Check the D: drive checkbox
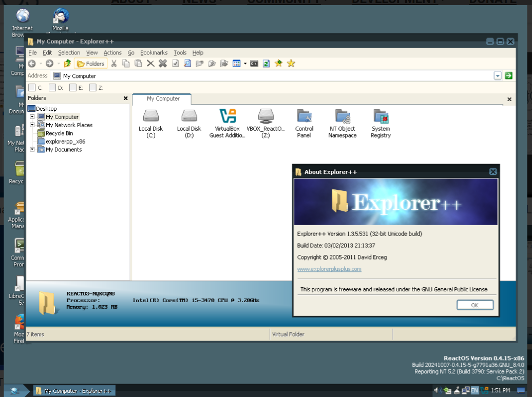The height and width of the screenshot is (397, 532). coord(52,88)
